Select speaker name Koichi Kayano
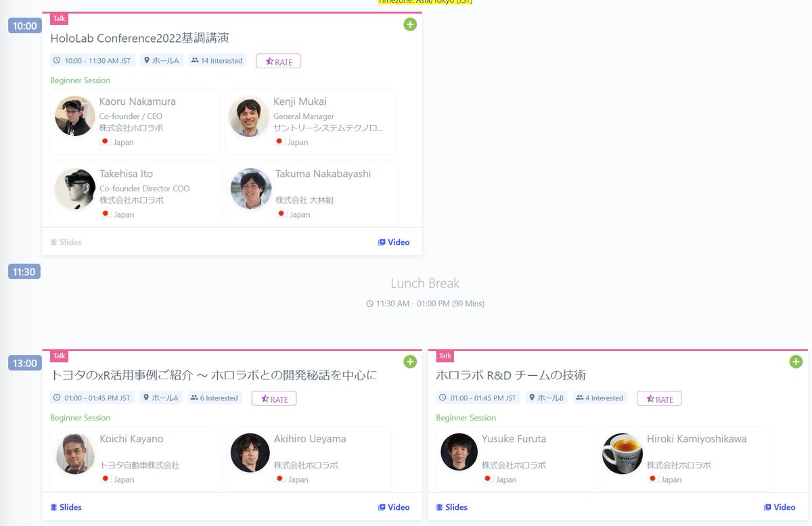 (x=131, y=439)
